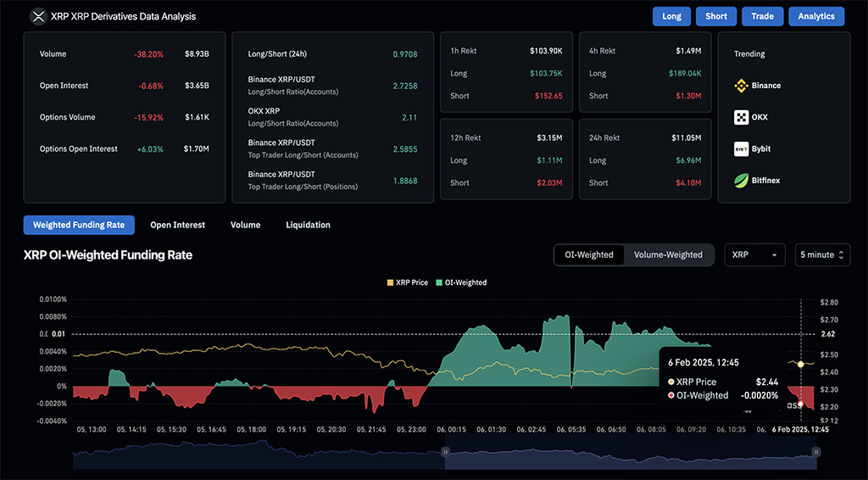Click the Open Interest value $3.65B

(197, 86)
